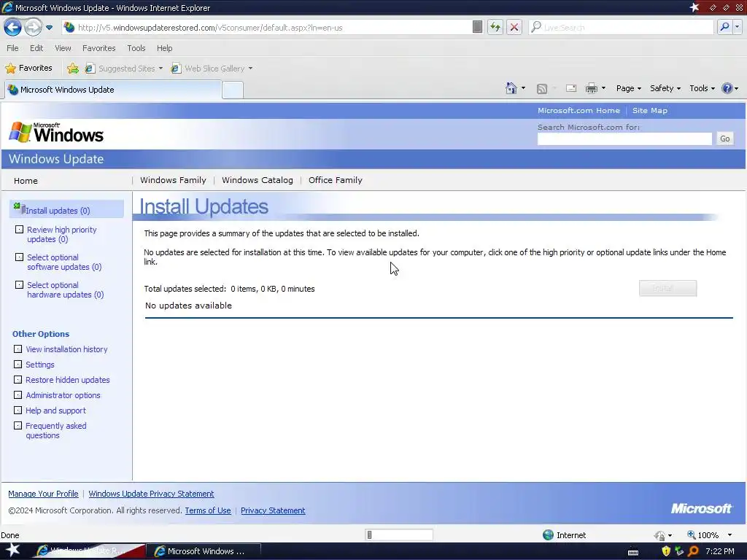Toggle box beside Frequently asked questions
The width and height of the screenshot is (747, 560).
pos(18,425)
